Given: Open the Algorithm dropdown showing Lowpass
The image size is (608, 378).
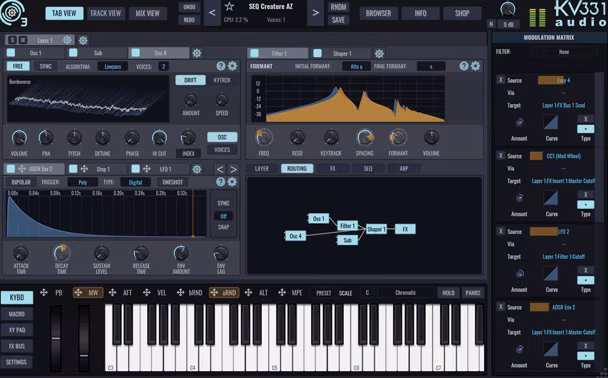Looking at the screenshot, I should [112, 66].
